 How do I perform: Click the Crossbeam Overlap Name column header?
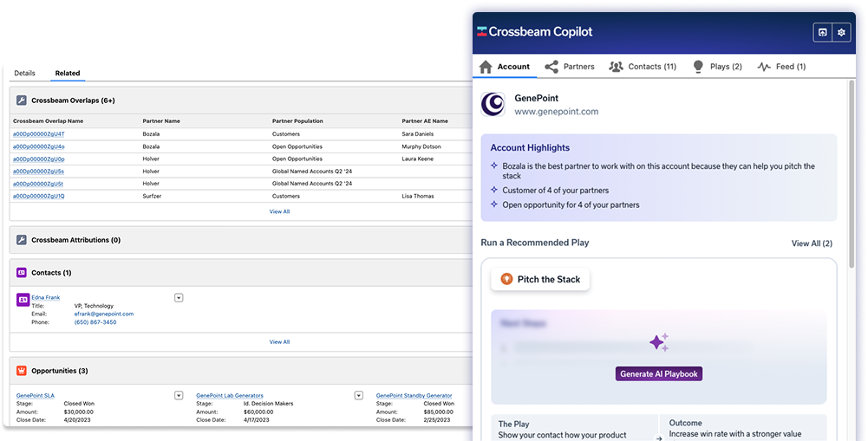click(x=49, y=120)
